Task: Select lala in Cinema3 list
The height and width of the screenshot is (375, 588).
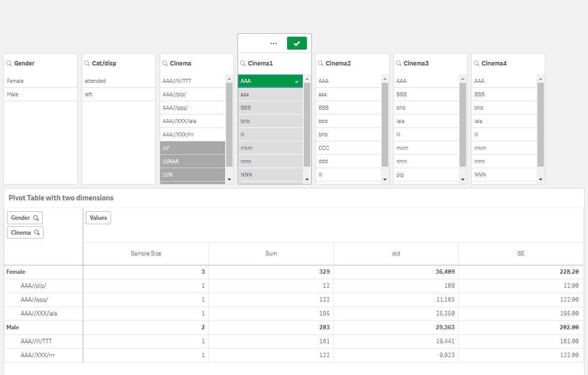Action: (x=426, y=121)
